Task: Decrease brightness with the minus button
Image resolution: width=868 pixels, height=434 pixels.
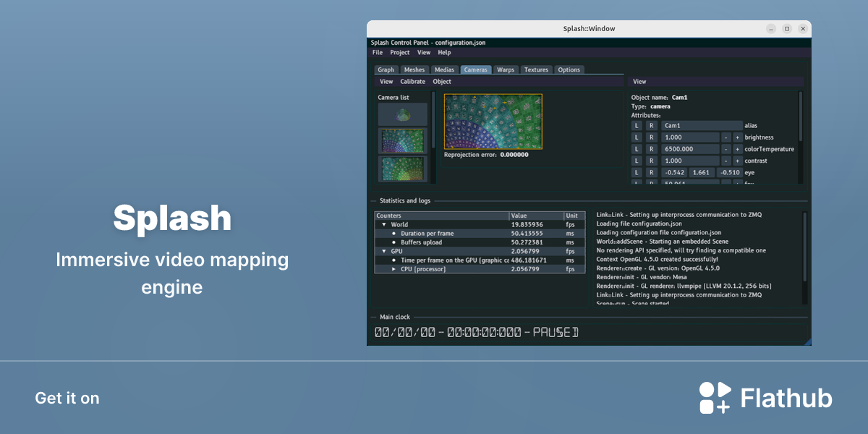Action: [x=726, y=137]
